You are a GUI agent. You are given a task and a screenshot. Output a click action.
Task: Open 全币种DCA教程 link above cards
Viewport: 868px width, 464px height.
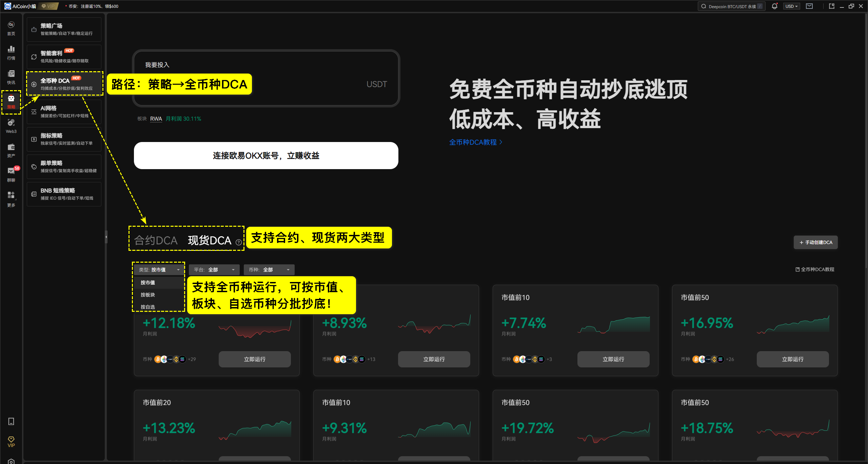tap(815, 269)
